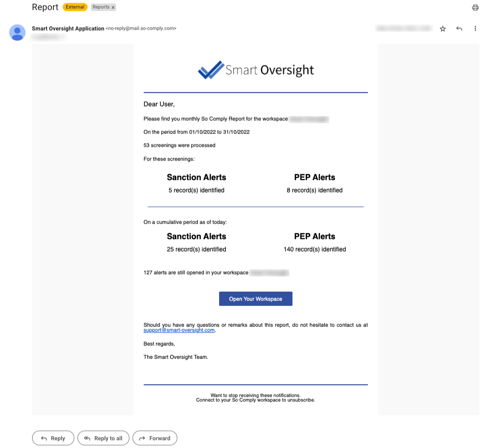Click the '25 record(s) identified' text
Screen dimensions: 480x448
point(197,249)
